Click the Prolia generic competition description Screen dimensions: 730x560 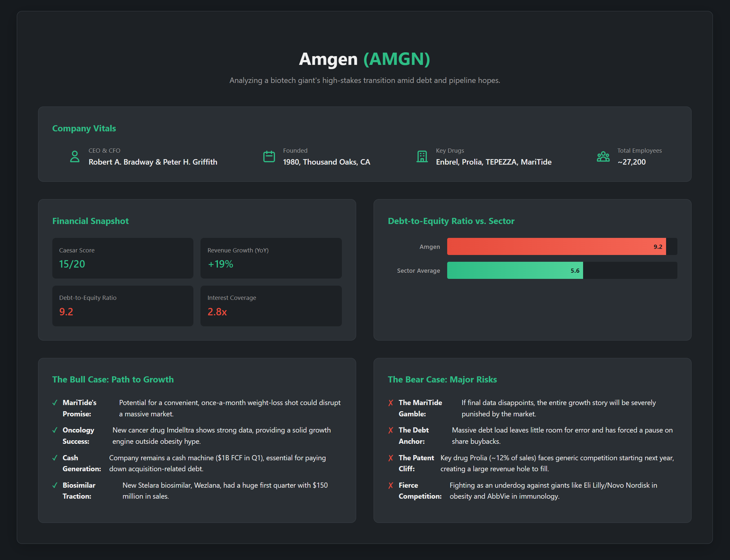tap(557, 463)
